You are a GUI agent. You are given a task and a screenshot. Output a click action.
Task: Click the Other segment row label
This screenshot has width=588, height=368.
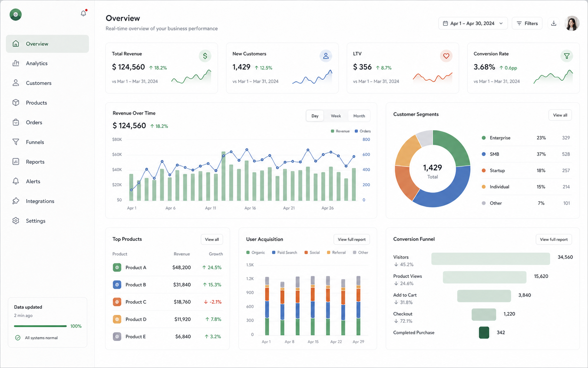[496, 203]
